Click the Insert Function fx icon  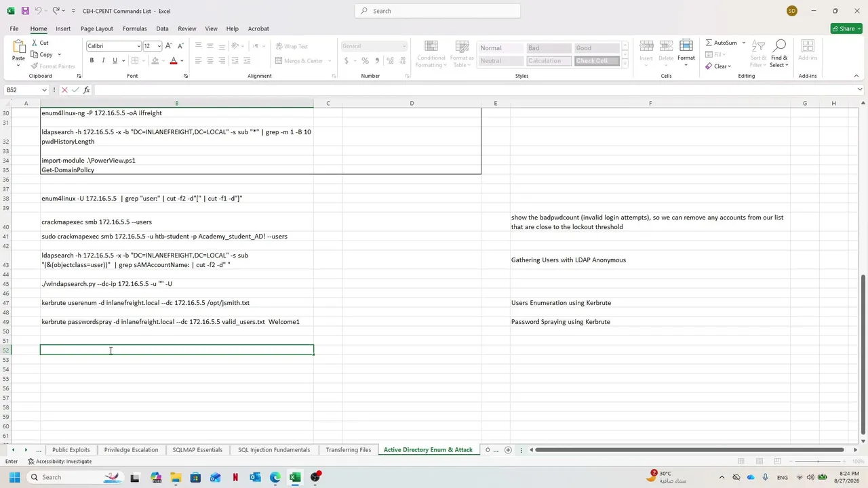pyautogui.click(x=86, y=90)
